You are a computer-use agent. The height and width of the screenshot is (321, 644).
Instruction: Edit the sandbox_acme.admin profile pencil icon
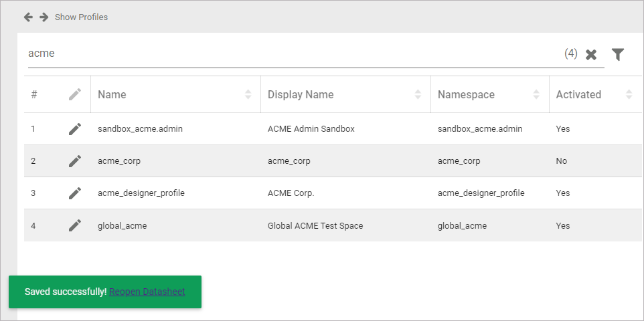(75, 129)
